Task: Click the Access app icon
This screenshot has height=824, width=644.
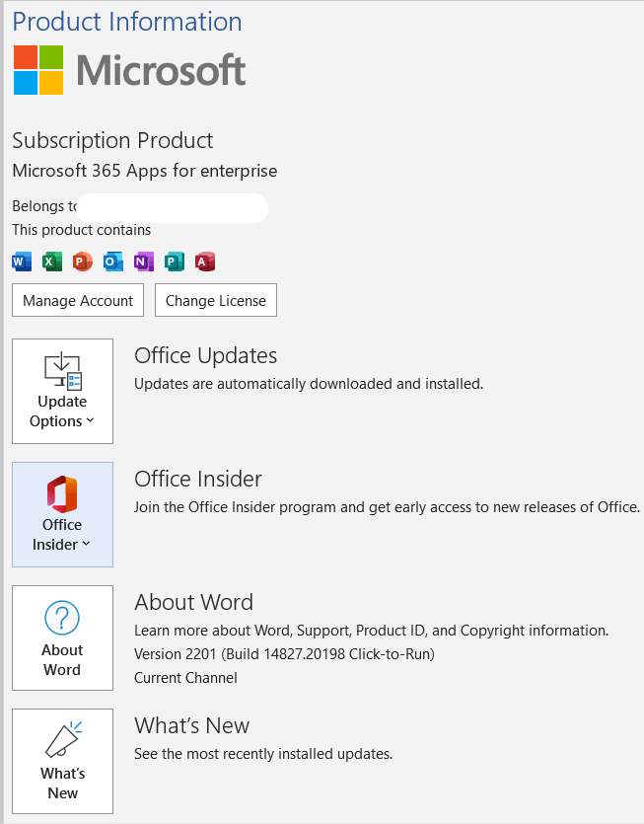Action: [205, 262]
